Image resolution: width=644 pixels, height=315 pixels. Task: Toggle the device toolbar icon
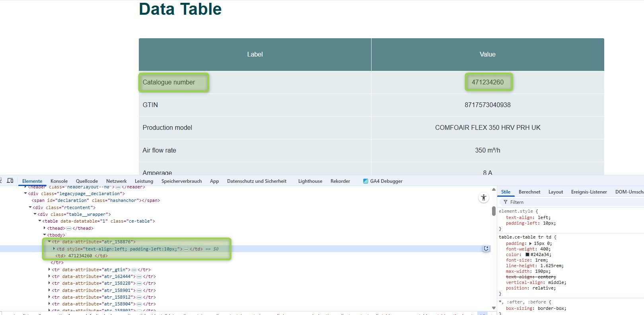tap(10, 181)
